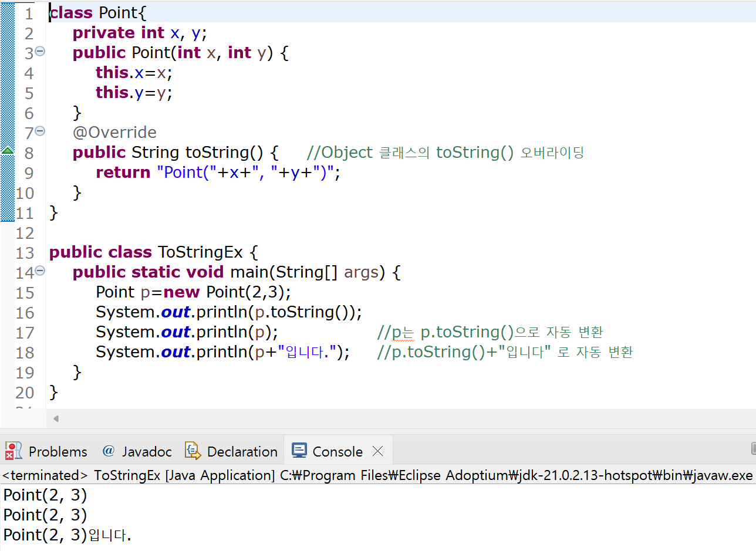756x551 pixels.
Task: Open the Javadoc tab
Action: point(137,451)
